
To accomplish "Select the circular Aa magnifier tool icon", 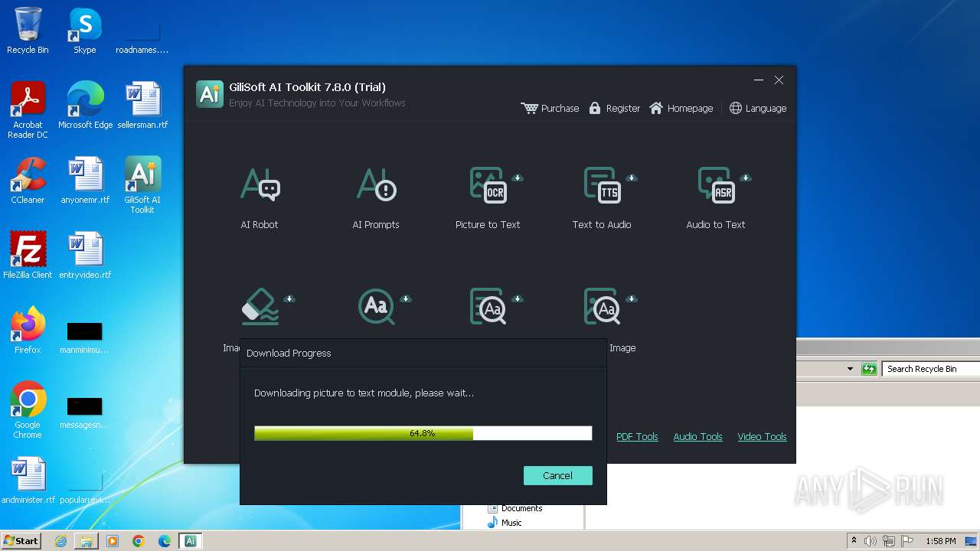I will [x=376, y=306].
